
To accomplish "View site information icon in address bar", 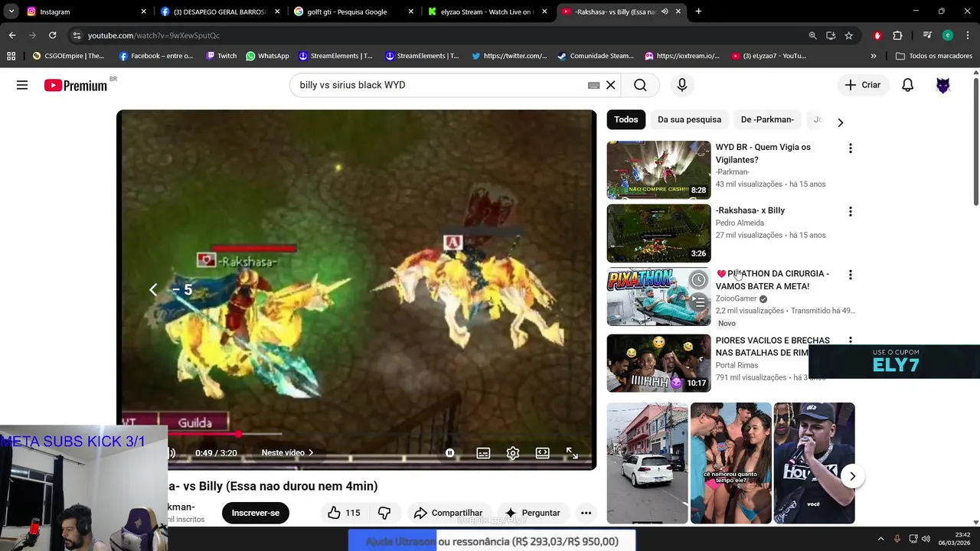I will click(77, 35).
